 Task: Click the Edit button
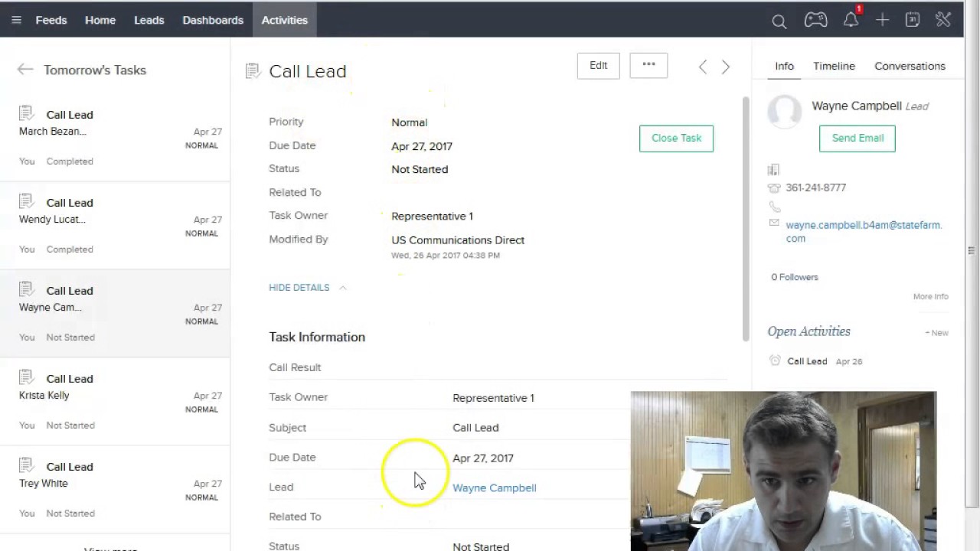[599, 66]
